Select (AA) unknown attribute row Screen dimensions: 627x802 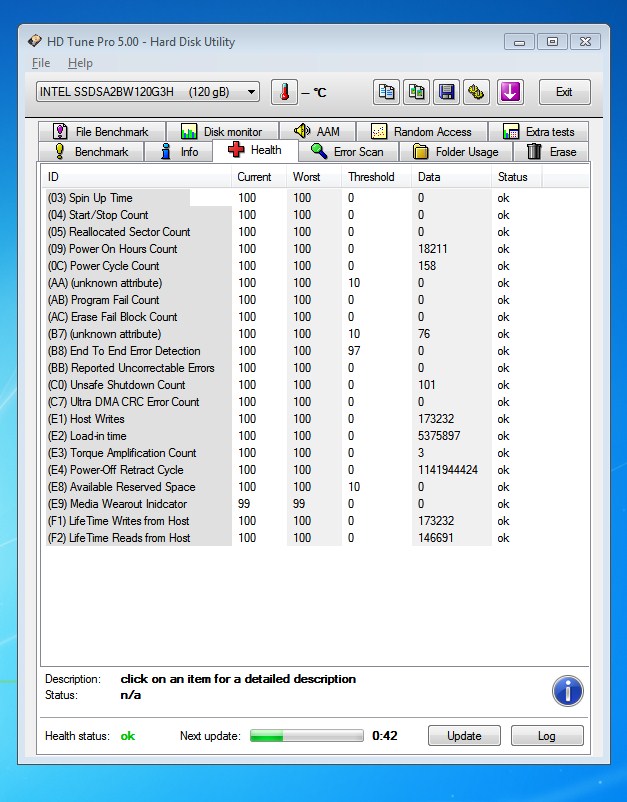click(x=315, y=283)
